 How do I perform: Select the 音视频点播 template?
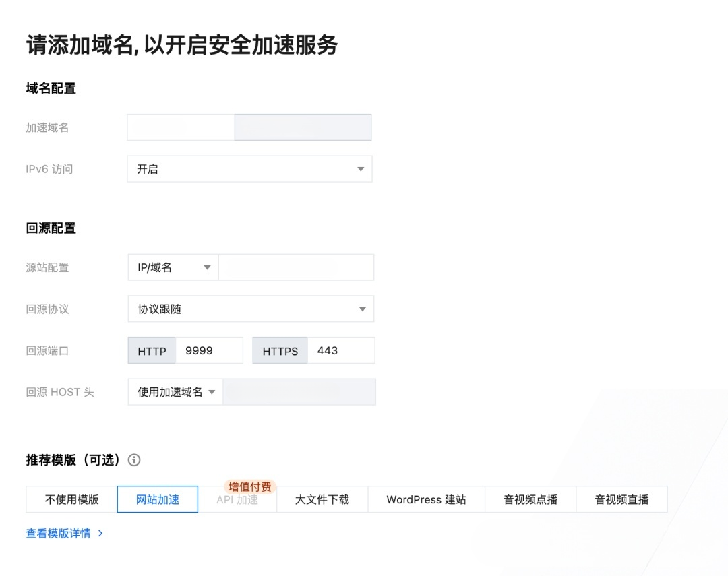point(530,499)
